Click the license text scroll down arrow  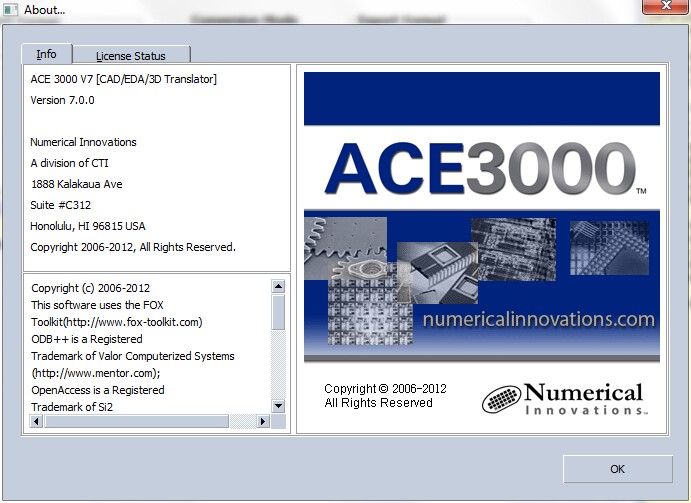click(278, 406)
